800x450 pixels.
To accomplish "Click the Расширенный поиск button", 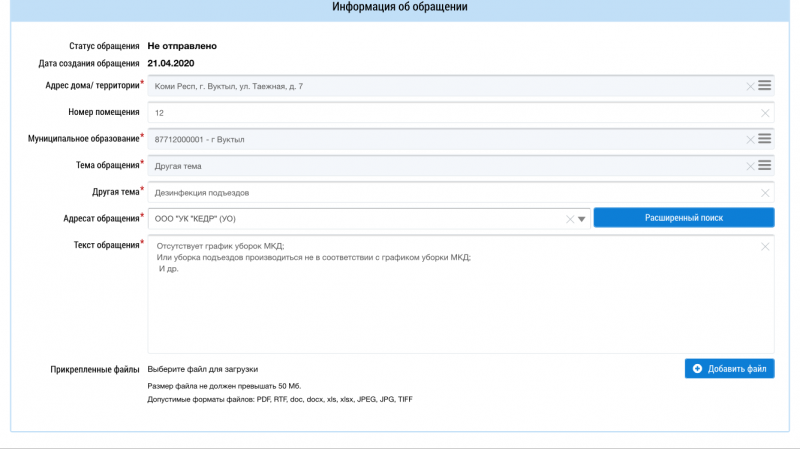I will coord(684,218).
